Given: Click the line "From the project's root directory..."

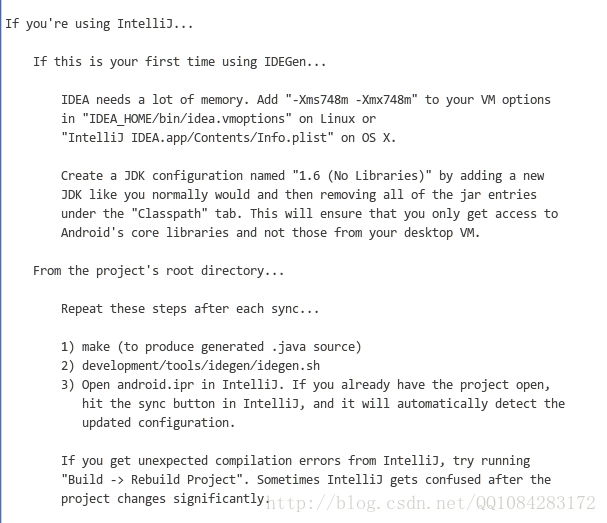Looking at the screenshot, I should pyautogui.click(x=159, y=271).
